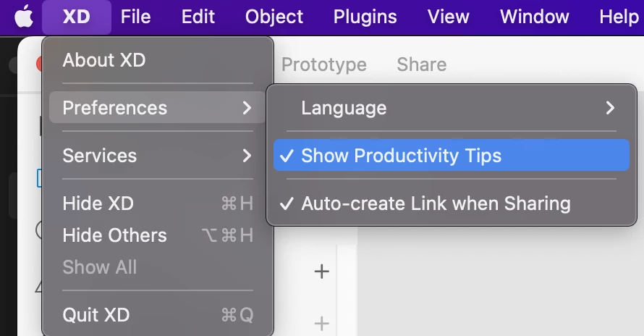Toggle Show Productivity Tips option
644x336 pixels.
click(452, 156)
